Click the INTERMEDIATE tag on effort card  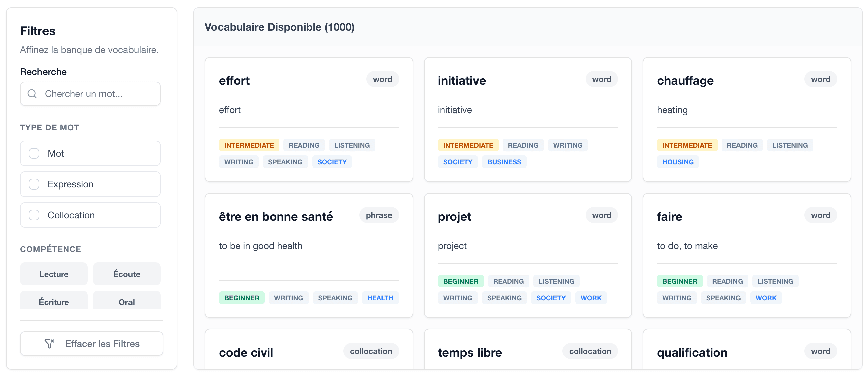(x=249, y=145)
